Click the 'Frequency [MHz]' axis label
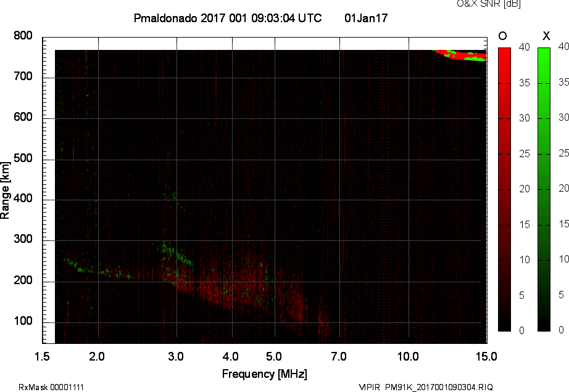Screen dimensions: 569x392 (x=265, y=374)
